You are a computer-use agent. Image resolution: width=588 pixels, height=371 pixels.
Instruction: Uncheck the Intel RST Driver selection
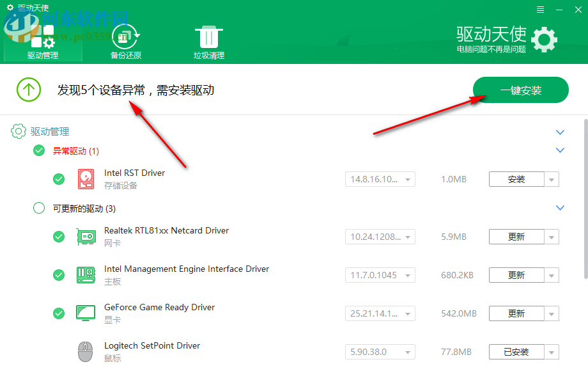click(x=59, y=179)
